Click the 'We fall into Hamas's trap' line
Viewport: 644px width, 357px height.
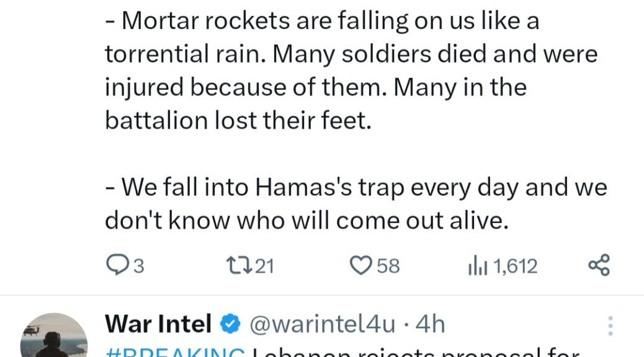pyautogui.click(x=356, y=187)
